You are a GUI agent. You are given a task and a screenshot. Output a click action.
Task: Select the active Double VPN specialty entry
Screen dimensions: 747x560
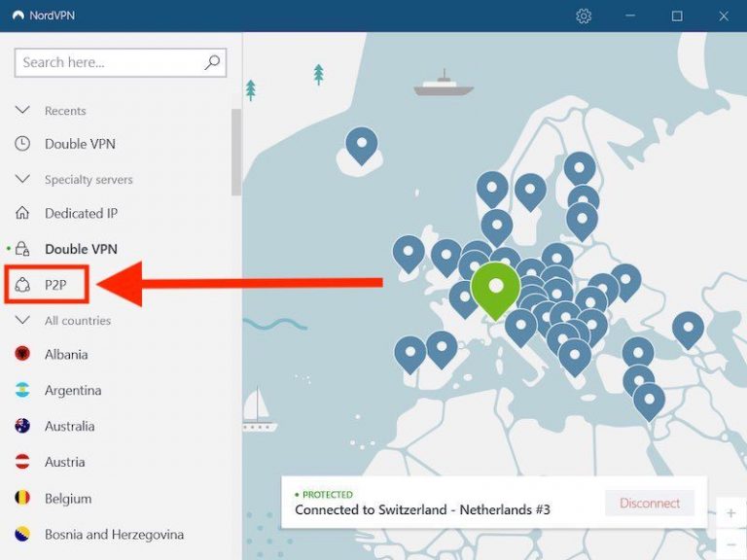81,249
